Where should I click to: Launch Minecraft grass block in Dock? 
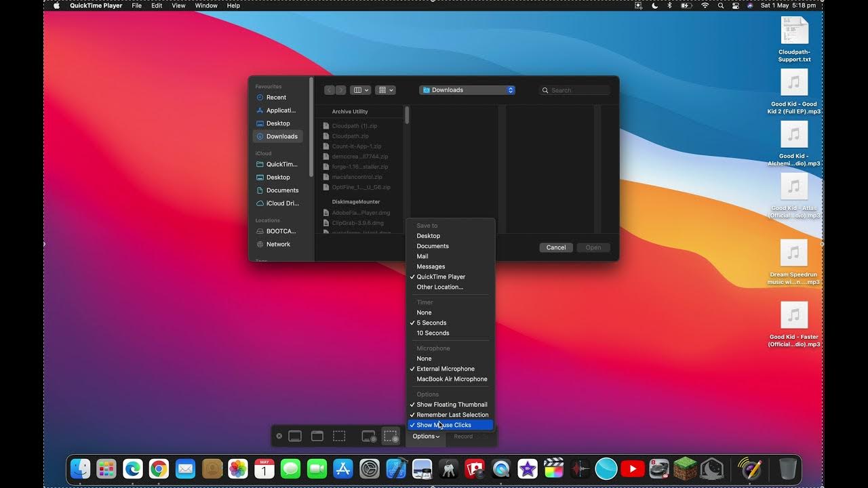[x=685, y=468]
